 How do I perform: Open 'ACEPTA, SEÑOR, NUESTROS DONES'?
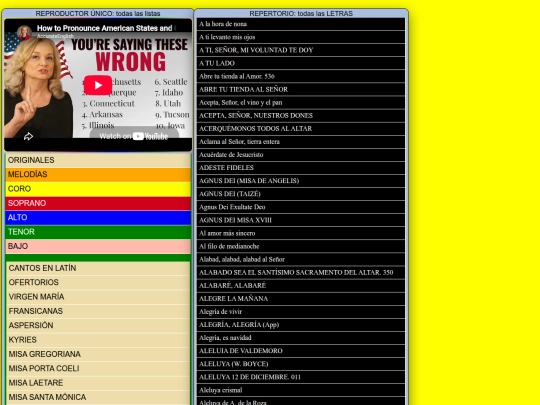(301, 116)
